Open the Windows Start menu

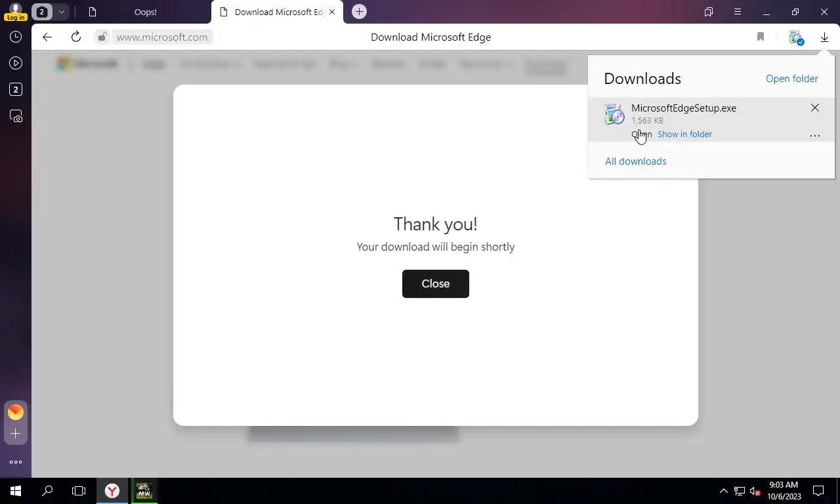[x=16, y=491]
